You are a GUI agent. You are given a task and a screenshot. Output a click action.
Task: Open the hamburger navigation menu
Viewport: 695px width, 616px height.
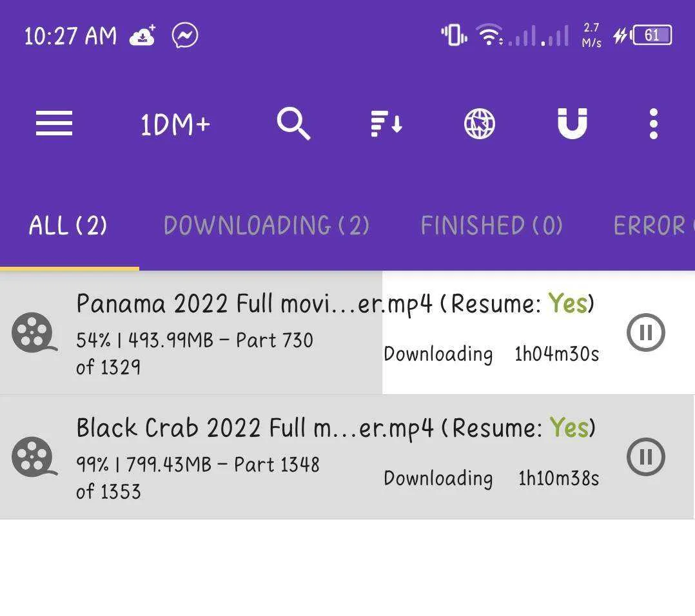tap(54, 123)
